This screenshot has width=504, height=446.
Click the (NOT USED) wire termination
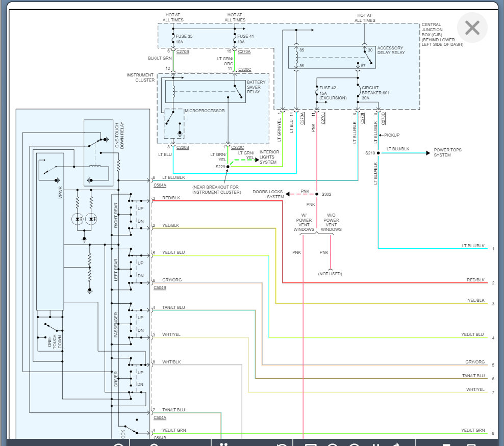330,274
